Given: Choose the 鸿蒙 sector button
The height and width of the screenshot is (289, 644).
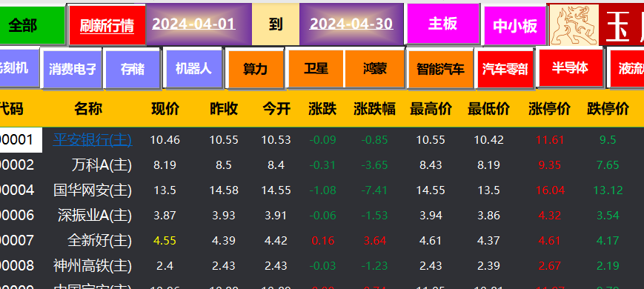Looking at the screenshot, I should tap(374, 69).
